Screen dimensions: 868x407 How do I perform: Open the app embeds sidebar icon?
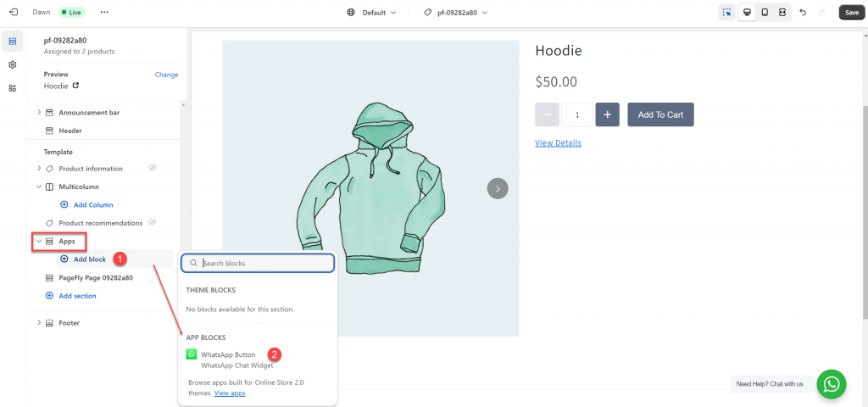13,88
